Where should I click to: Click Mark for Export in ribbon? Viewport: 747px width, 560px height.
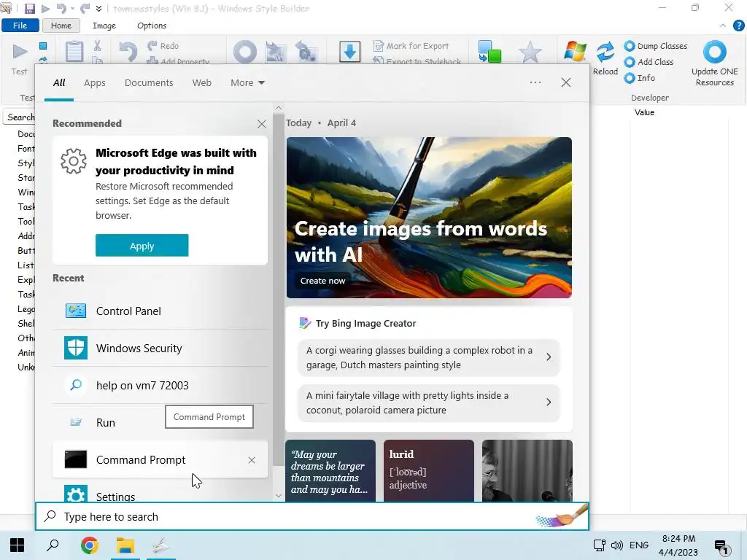pyautogui.click(x=411, y=46)
